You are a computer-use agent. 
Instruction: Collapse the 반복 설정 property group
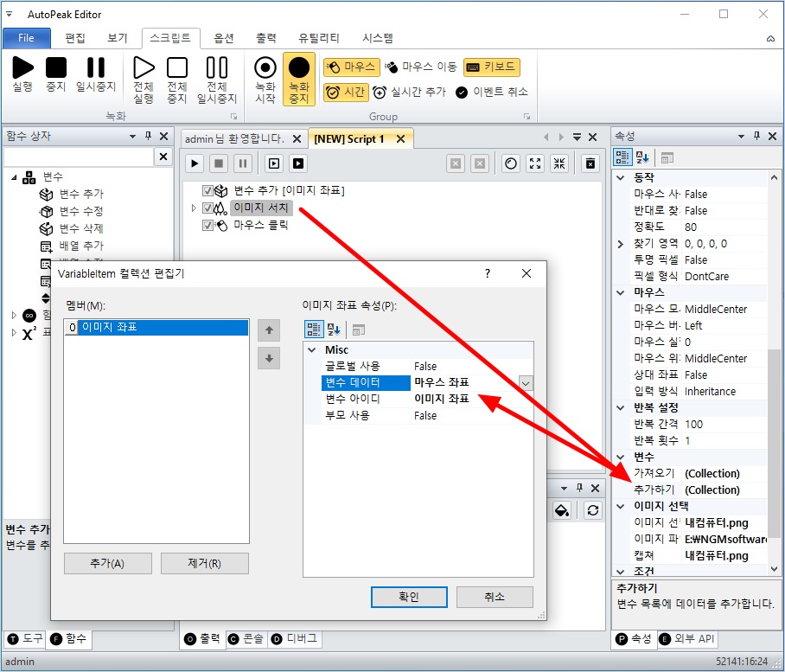coord(620,407)
